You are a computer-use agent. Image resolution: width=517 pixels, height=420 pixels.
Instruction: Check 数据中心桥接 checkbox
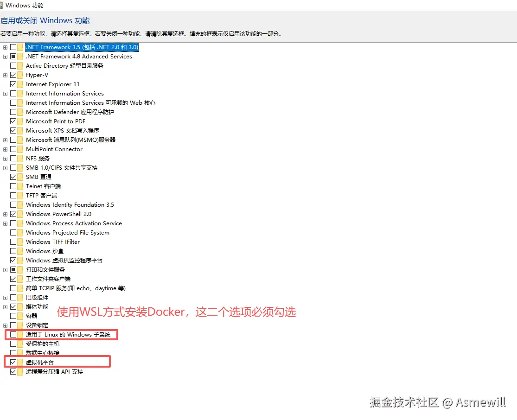pos(13,353)
